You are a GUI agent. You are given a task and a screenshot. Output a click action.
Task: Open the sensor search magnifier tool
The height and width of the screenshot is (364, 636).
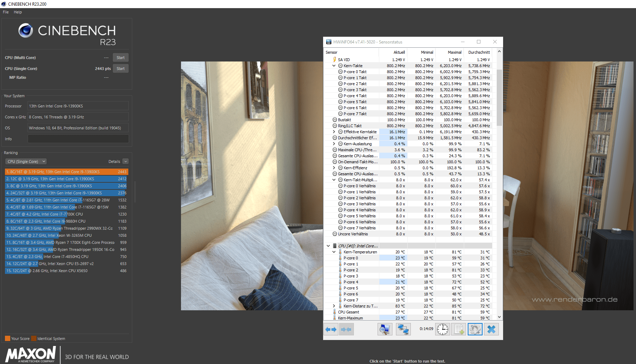[385, 329]
